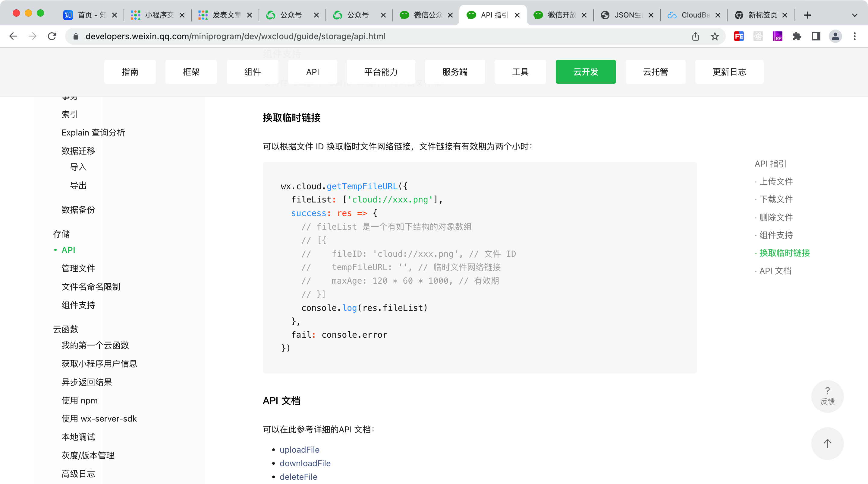The width and height of the screenshot is (868, 484).
Task: Open the 反馈 feedback button
Action: coord(827,396)
